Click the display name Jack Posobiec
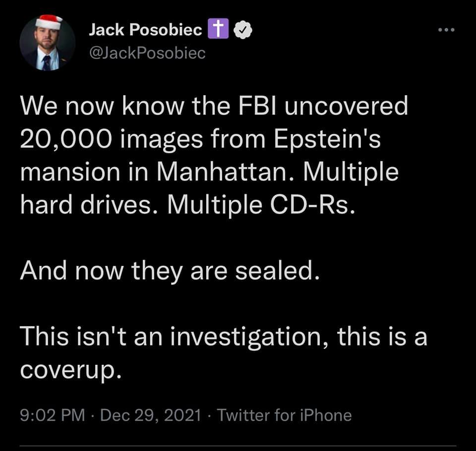 coord(145,31)
